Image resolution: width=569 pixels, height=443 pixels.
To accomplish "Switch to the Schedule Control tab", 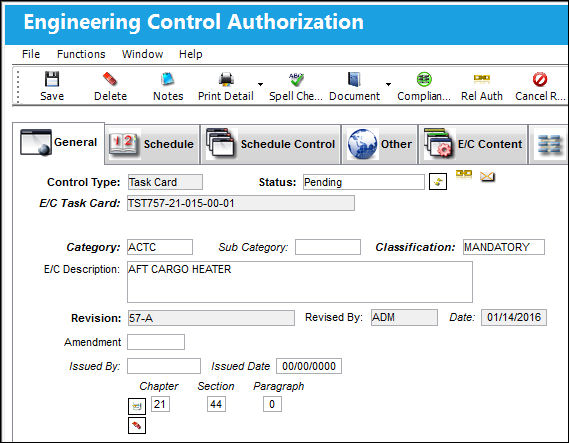I will point(271,144).
